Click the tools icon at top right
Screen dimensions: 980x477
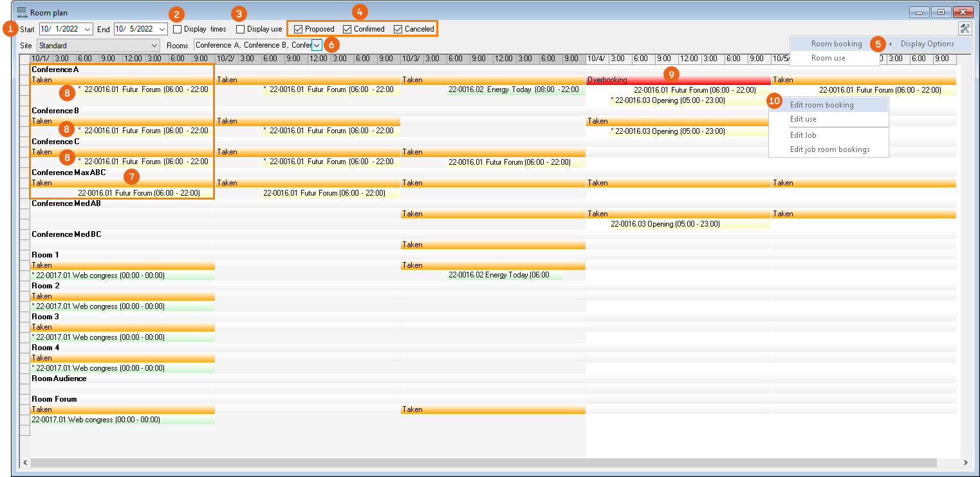click(x=964, y=28)
